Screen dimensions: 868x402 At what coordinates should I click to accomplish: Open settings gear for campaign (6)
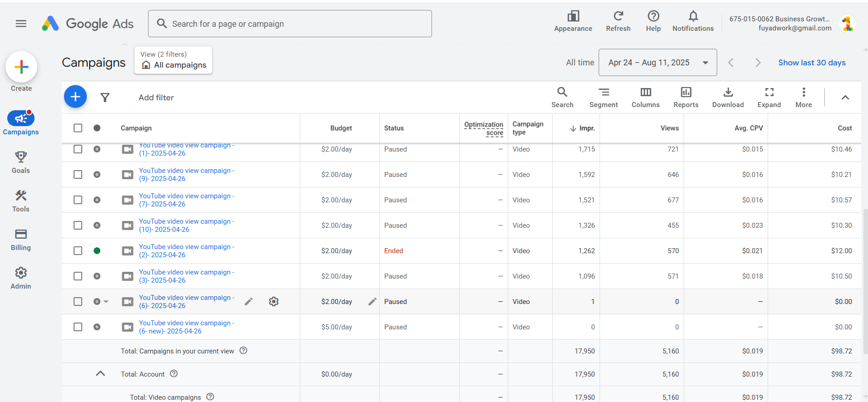273,302
